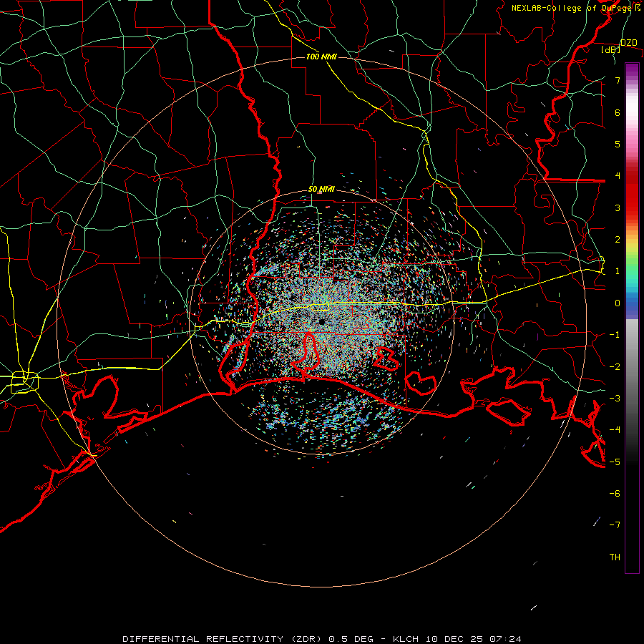Click the -2 tick label on scale
Image resolution: width=644 pixels, height=644 pixels.
pyautogui.click(x=615, y=366)
